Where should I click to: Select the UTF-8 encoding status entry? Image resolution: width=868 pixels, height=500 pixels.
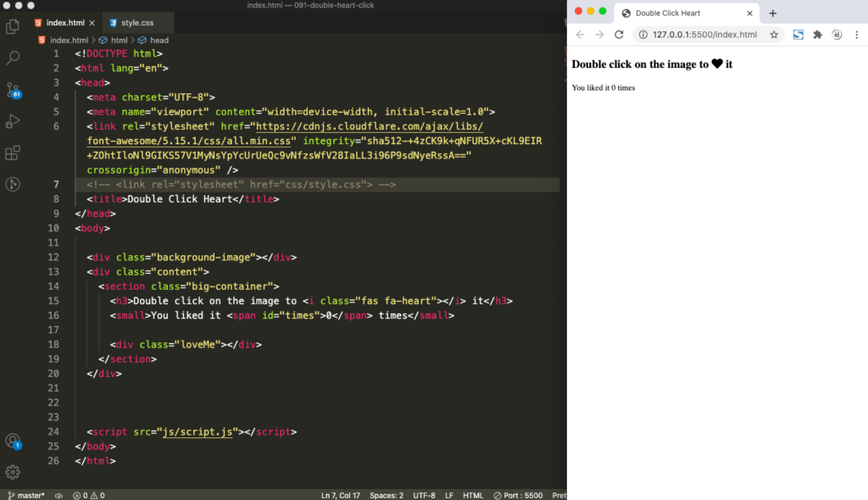(x=424, y=496)
